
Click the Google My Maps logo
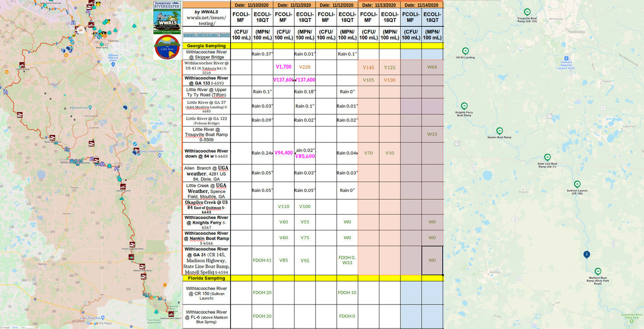99,323
